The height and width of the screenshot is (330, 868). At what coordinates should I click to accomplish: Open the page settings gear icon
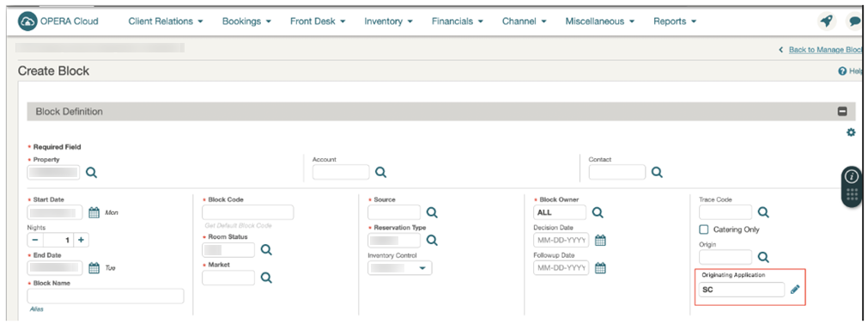851,132
